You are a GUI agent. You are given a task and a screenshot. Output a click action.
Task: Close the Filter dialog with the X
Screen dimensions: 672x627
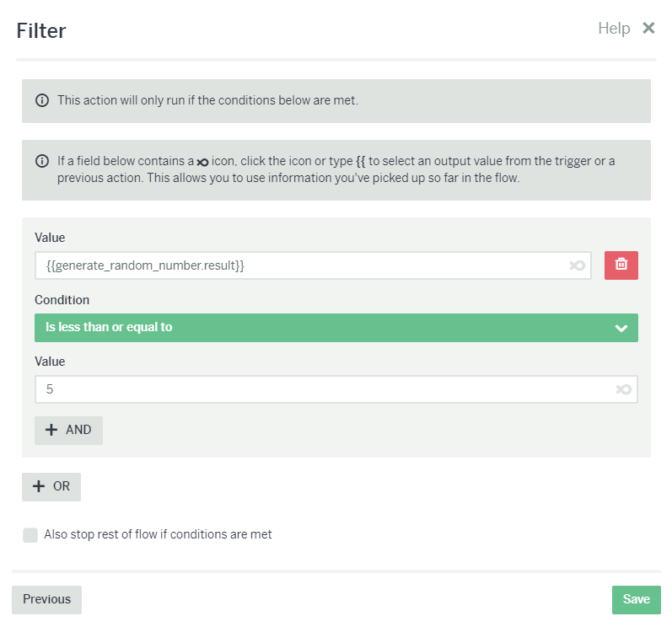click(648, 28)
